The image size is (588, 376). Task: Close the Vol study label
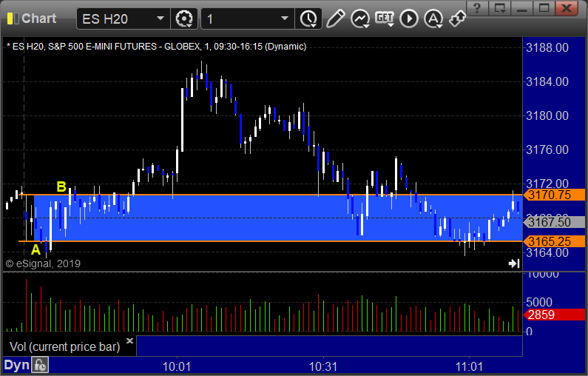[x=129, y=340]
